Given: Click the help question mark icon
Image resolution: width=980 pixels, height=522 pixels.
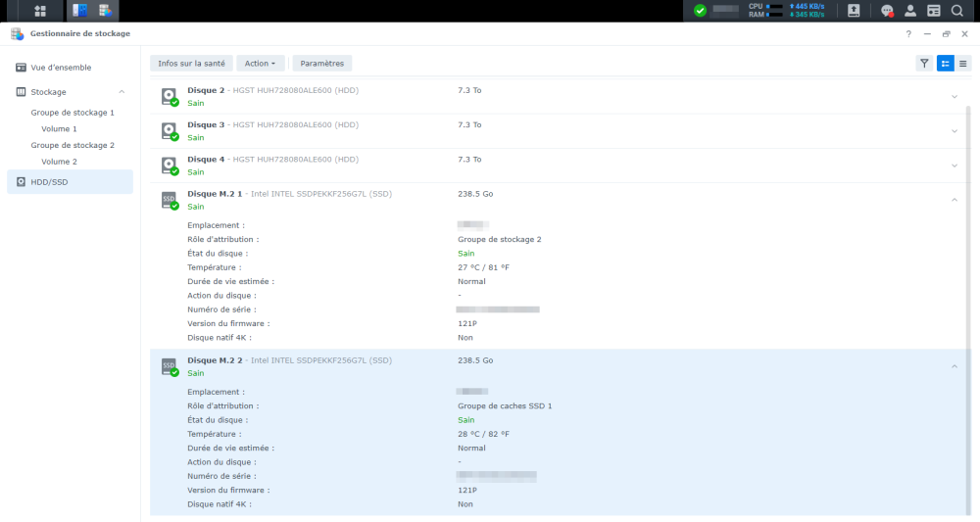Looking at the screenshot, I should click(x=908, y=33).
